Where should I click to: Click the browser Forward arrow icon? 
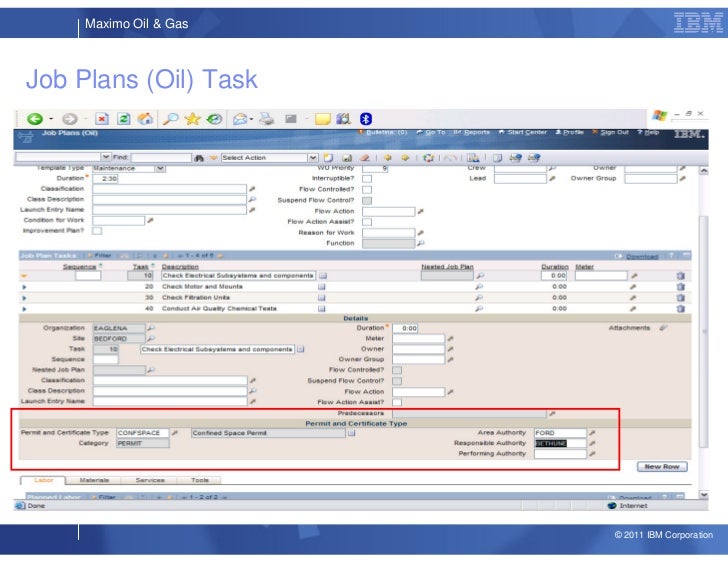pos(70,119)
